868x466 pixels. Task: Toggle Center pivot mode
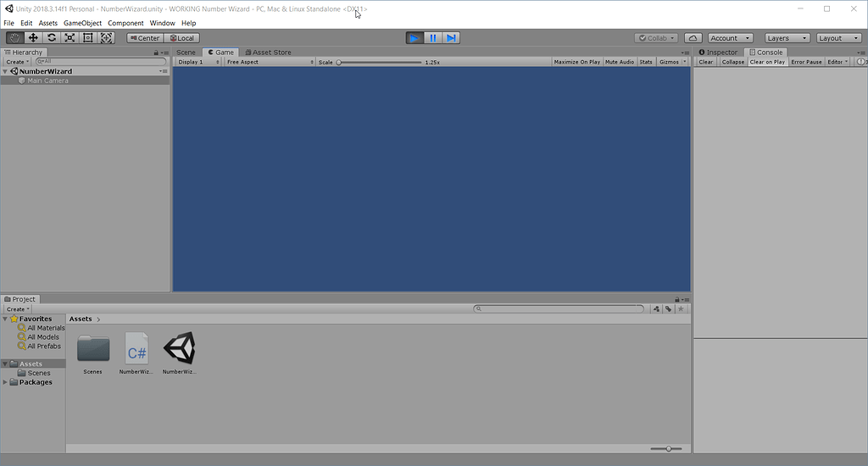145,38
